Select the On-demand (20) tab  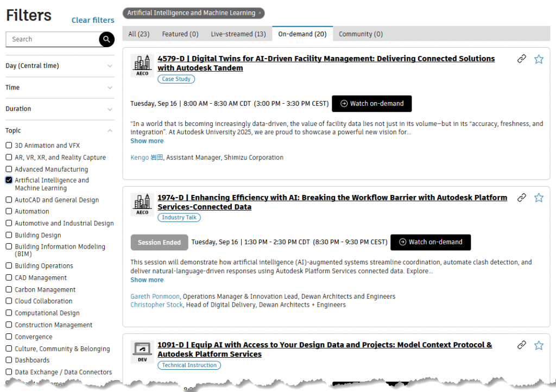point(302,34)
